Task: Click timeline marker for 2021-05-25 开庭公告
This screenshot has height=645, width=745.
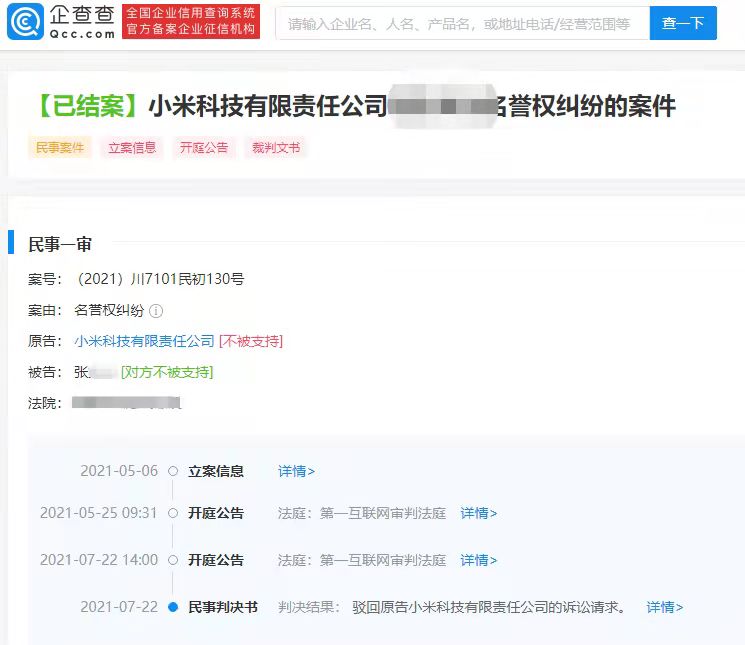Action: pos(173,513)
